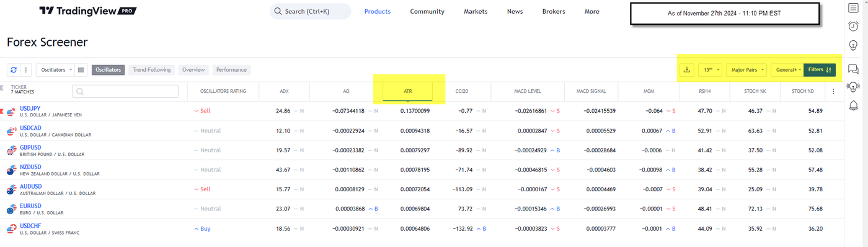The height and width of the screenshot is (247, 868).
Task: Open the General screen dropdown
Action: pyautogui.click(x=787, y=70)
